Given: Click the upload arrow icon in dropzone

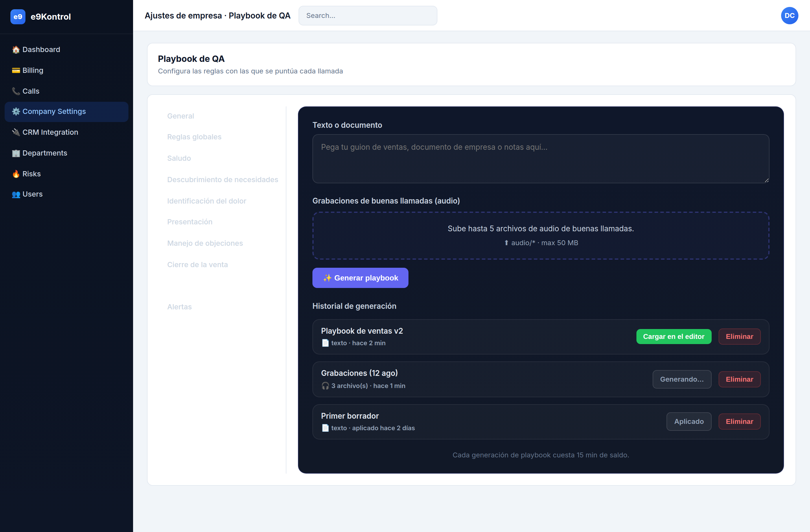Looking at the screenshot, I should click(x=506, y=243).
